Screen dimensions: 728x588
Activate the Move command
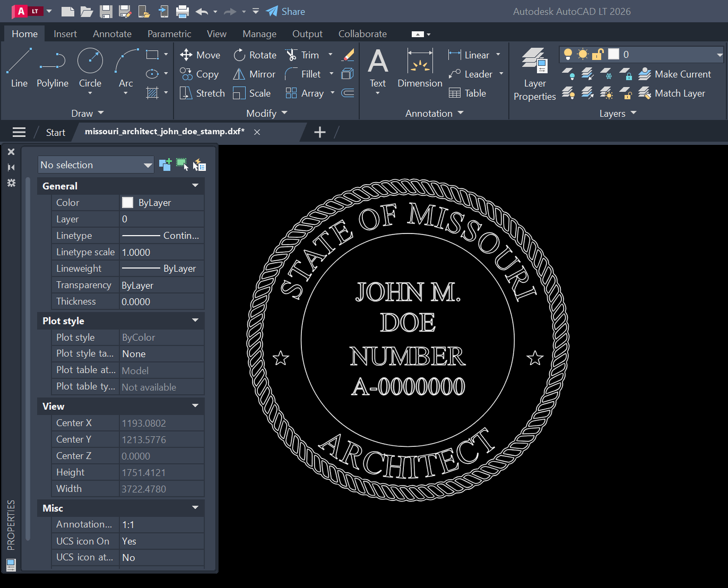tap(200, 55)
